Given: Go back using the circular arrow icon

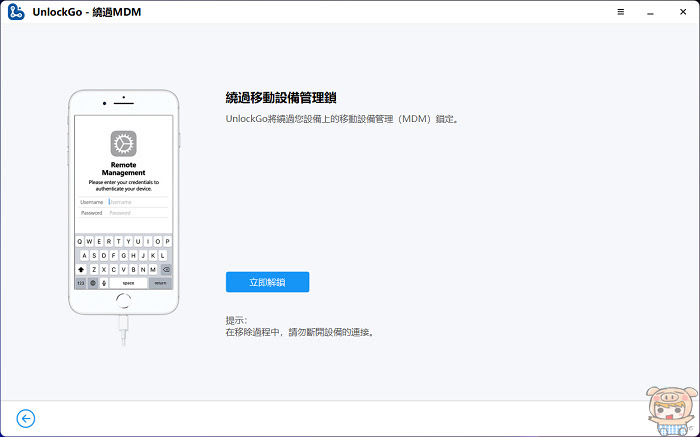Looking at the screenshot, I should tap(26, 418).
